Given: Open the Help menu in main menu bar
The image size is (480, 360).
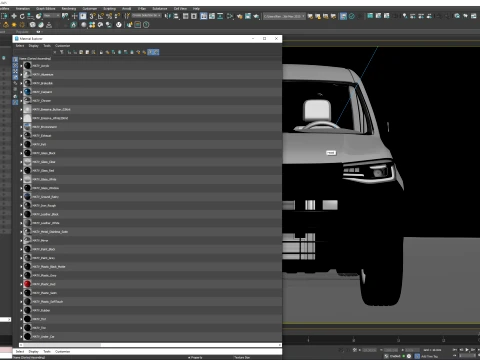Looking at the screenshot, I should click(x=196, y=9).
